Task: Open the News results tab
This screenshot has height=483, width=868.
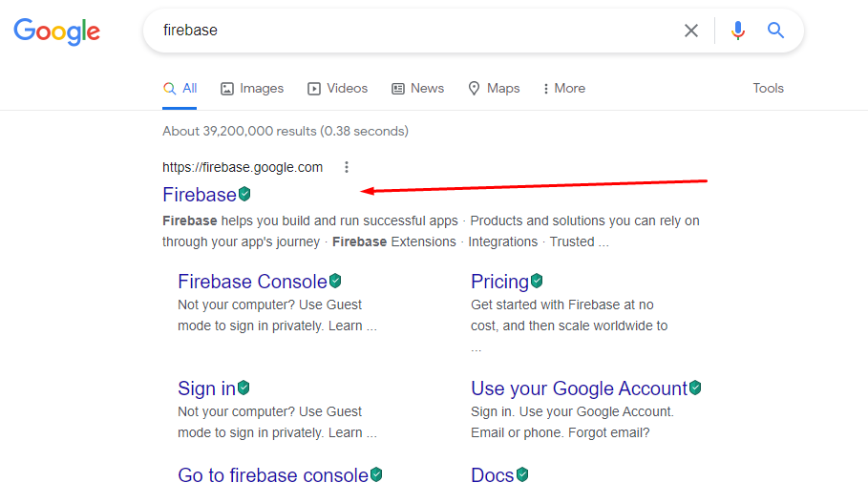Action: (417, 88)
